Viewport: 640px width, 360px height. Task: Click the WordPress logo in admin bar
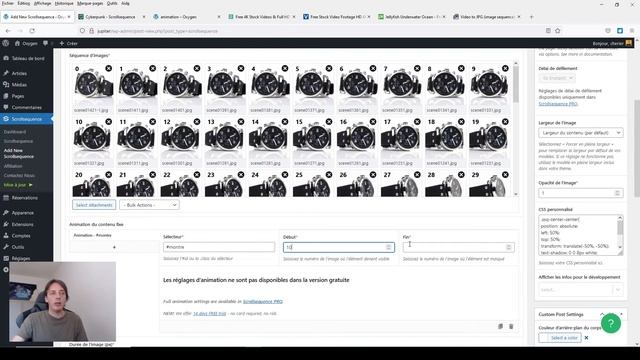pyautogui.click(x=5, y=43)
